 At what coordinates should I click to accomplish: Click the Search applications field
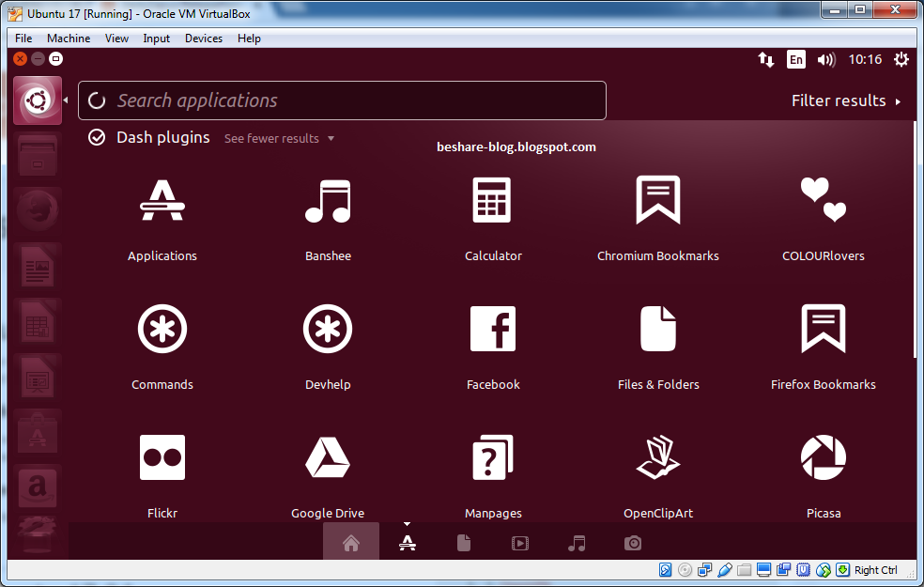[342, 100]
